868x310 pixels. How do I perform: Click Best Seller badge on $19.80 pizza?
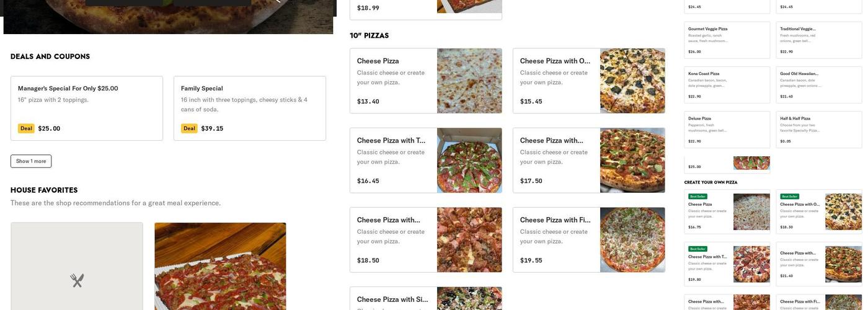pyautogui.click(x=697, y=249)
